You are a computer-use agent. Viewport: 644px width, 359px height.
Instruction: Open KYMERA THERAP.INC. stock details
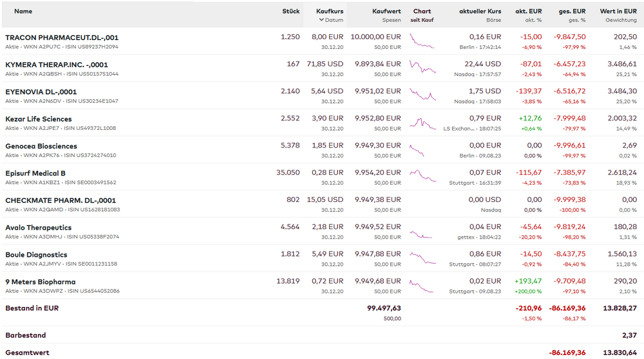57,64
